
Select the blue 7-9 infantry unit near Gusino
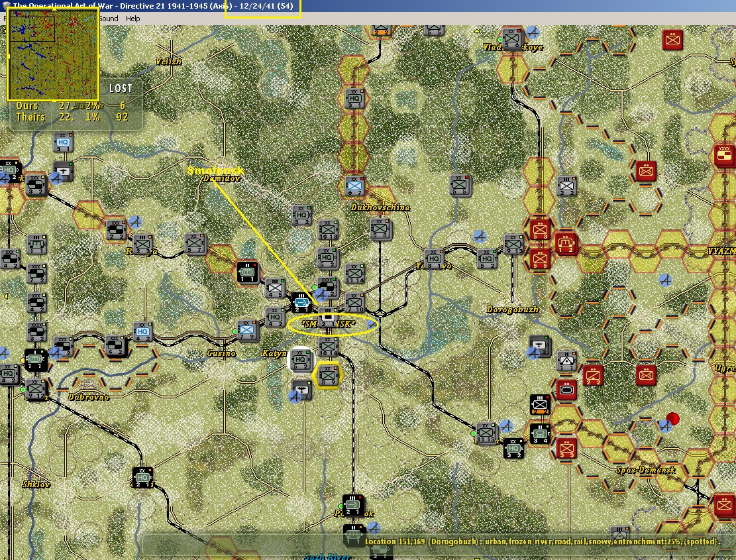click(x=247, y=330)
